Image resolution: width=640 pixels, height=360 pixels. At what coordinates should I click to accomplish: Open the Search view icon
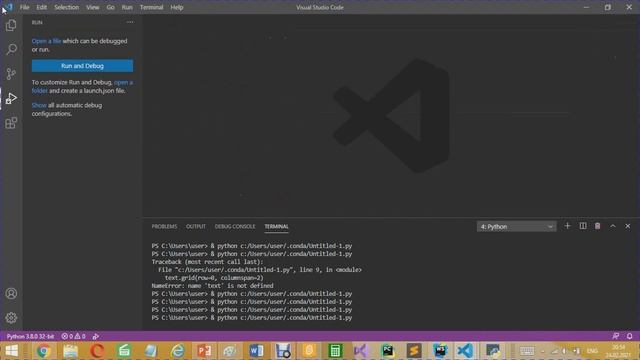(11, 49)
